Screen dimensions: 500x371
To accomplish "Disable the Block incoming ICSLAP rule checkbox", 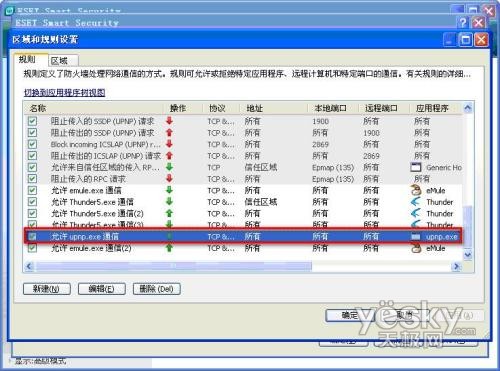I will [x=32, y=144].
